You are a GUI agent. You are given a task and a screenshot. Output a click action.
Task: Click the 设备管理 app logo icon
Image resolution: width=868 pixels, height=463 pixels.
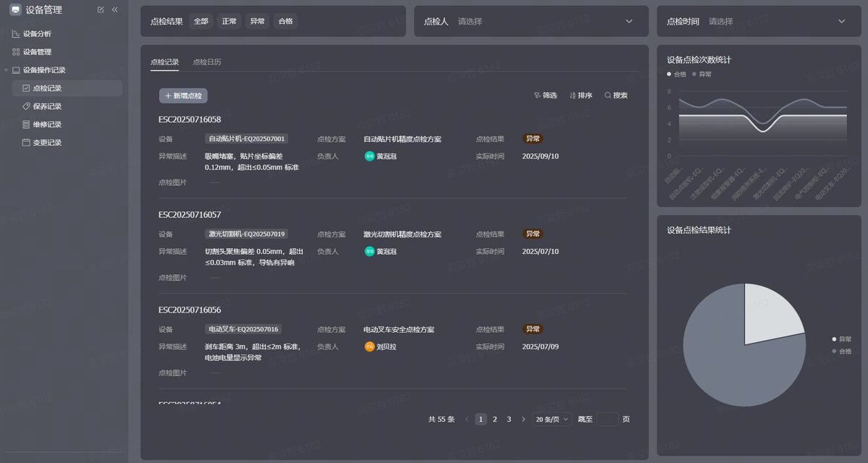pyautogui.click(x=15, y=9)
